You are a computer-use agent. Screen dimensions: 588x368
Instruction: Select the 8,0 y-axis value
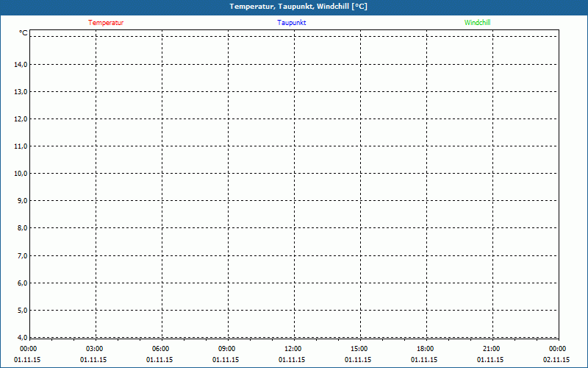pyautogui.click(x=22, y=228)
